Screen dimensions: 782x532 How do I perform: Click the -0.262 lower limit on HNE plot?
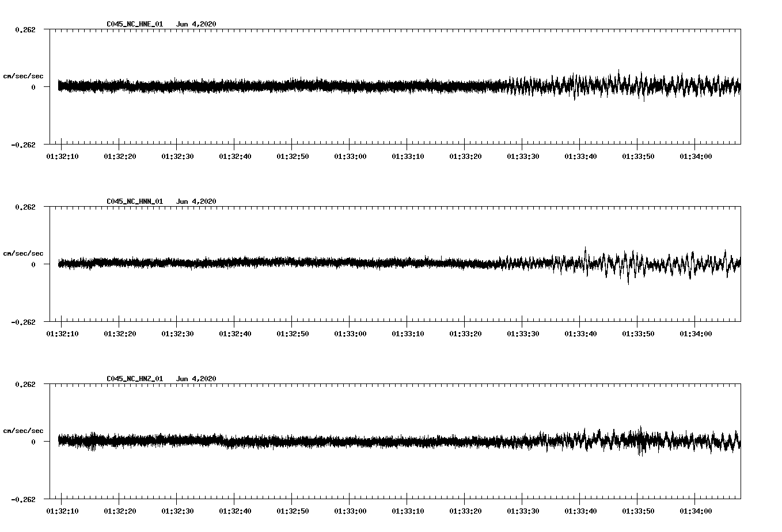click(x=23, y=145)
